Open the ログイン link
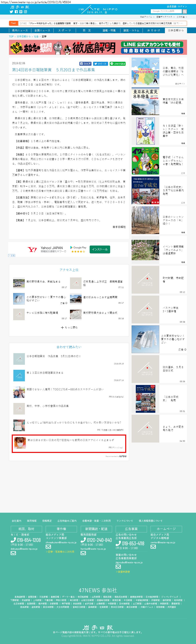Viewport: 196px width, 644px height. [x=182, y=7]
